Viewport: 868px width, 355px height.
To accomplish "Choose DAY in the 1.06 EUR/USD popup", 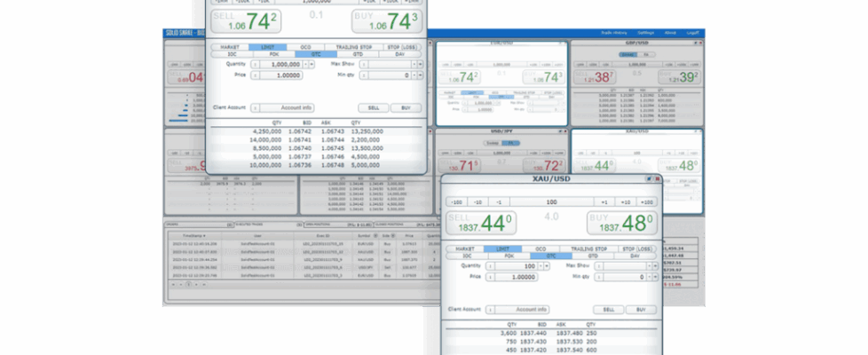I will pyautogui.click(x=400, y=54).
